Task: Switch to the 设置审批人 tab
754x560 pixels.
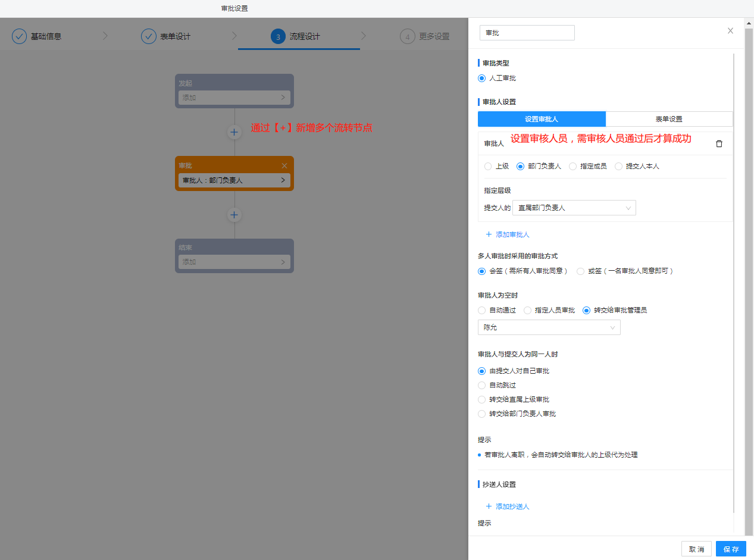Action: pos(542,119)
